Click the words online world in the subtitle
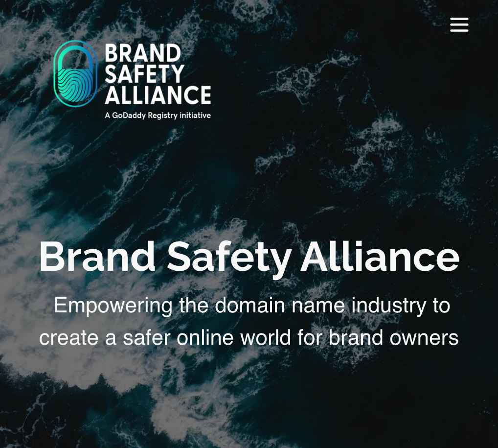The image size is (498, 448). [234, 337]
